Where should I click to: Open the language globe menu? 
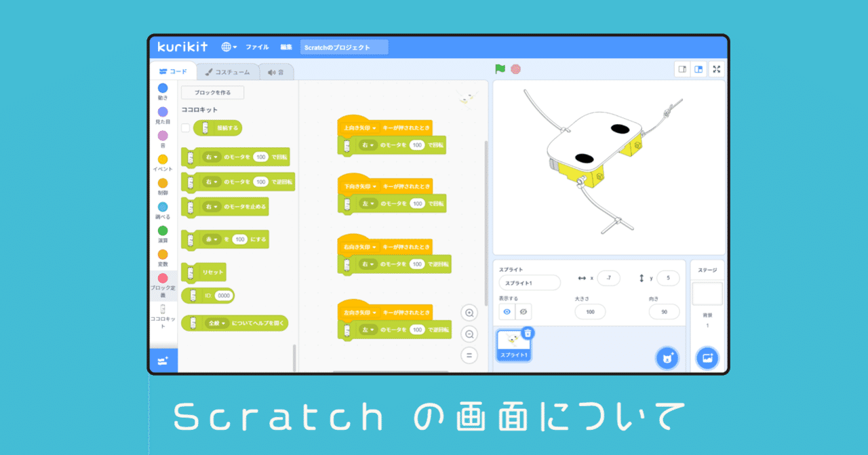[229, 47]
